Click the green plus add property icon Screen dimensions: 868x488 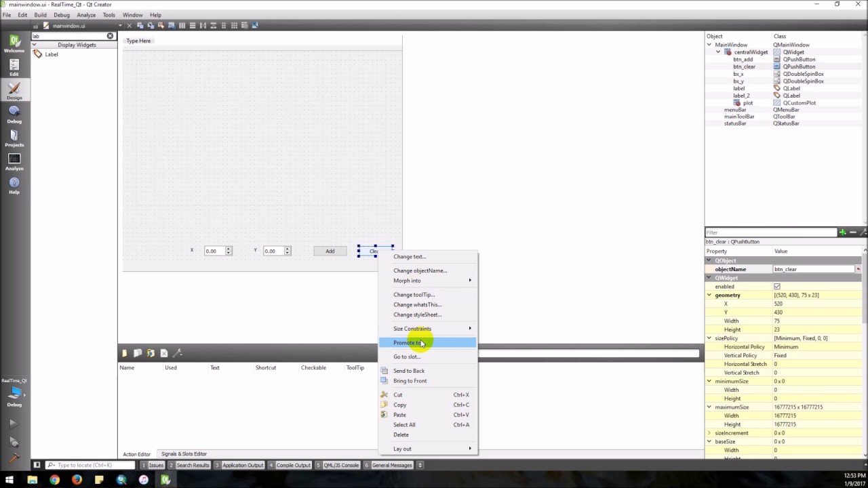pos(842,232)
